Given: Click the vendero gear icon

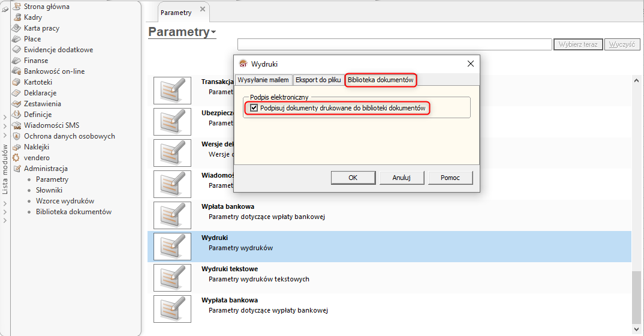Looking at the screenshot, I should tap(16, 158).
